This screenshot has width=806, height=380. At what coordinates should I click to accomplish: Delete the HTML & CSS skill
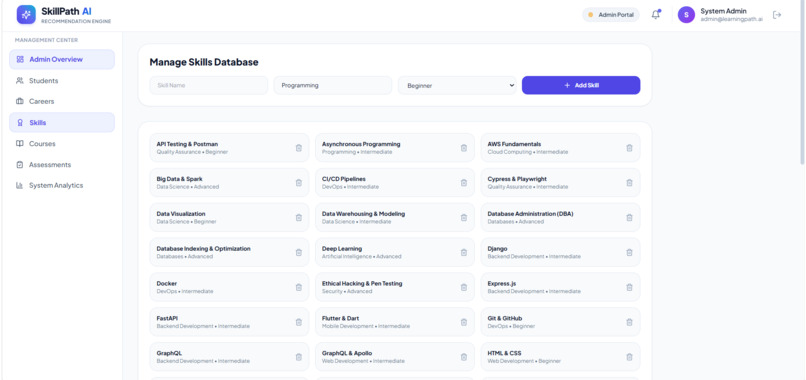[x=629, y=357]
